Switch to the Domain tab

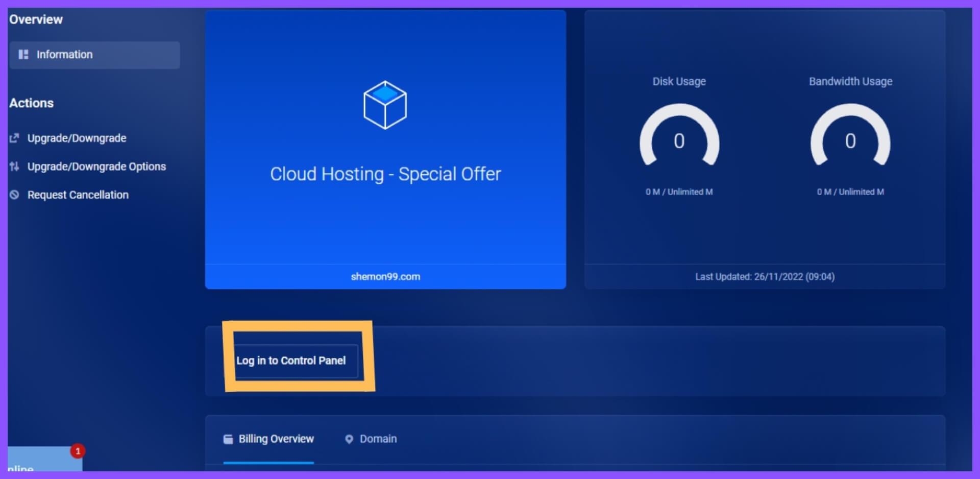[x=378, y=439]
